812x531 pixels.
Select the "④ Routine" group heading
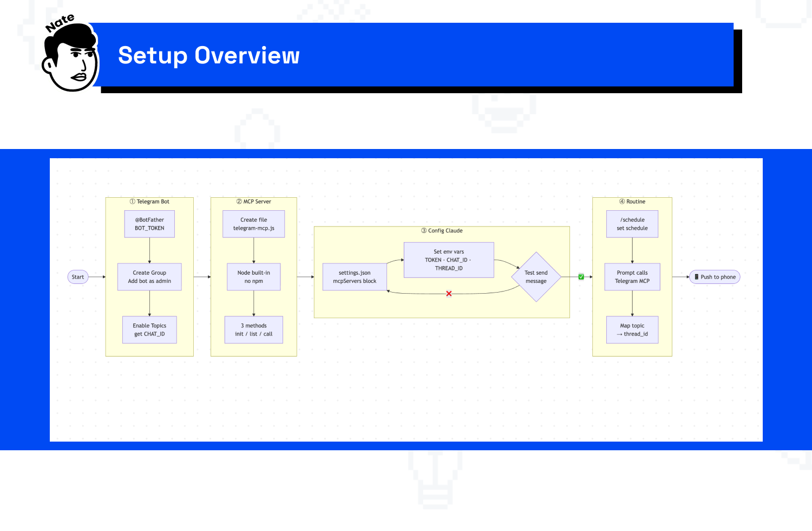click(632, 202)
